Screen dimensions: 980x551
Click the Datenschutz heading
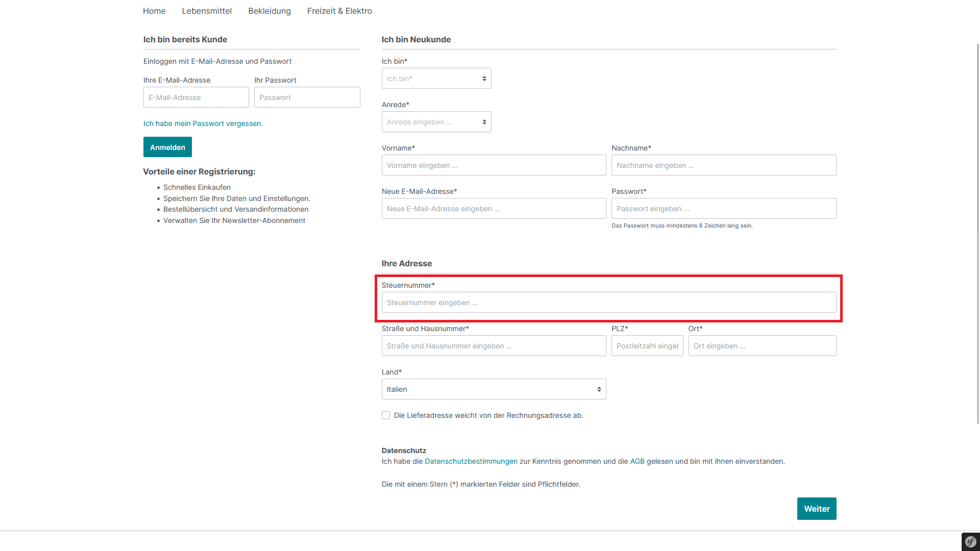pyautogui.click(x=404, y=450)
